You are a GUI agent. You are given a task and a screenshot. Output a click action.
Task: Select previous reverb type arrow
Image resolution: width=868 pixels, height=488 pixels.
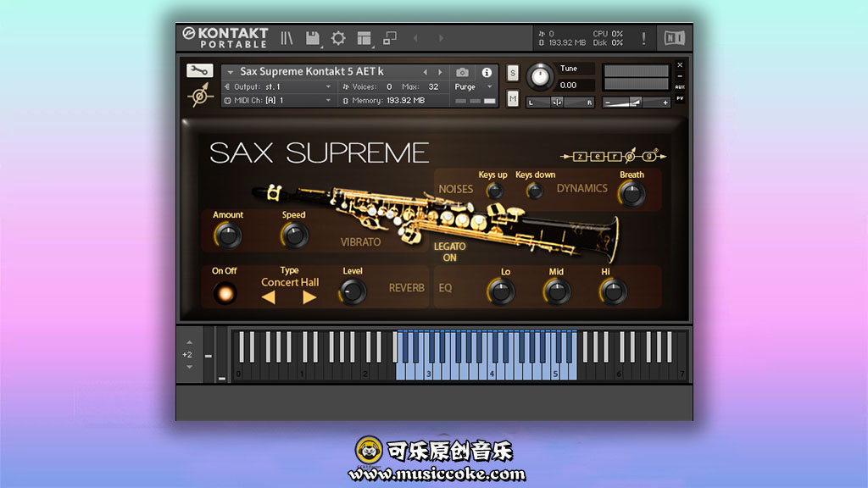[269, 297]
